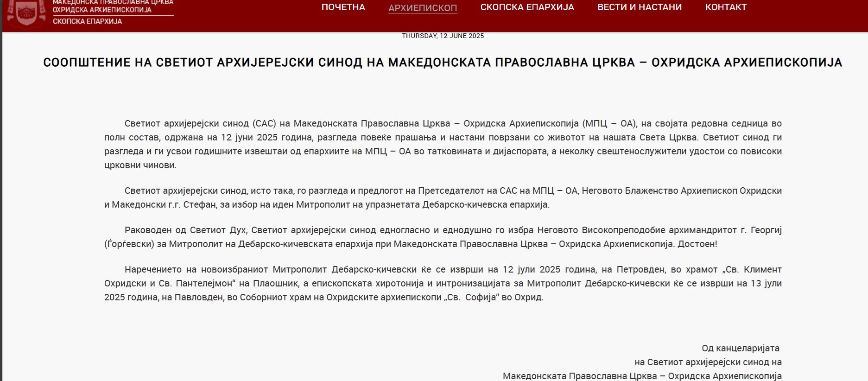
Task: Open the ПОЧЕТНА menu item
Action: [x=343, y=7]
